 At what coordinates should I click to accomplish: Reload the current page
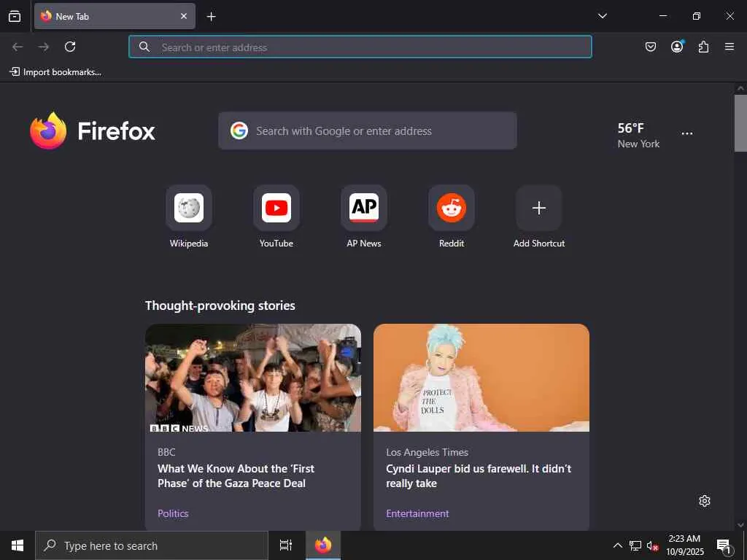pyautogui.click(x=70, y=47)
